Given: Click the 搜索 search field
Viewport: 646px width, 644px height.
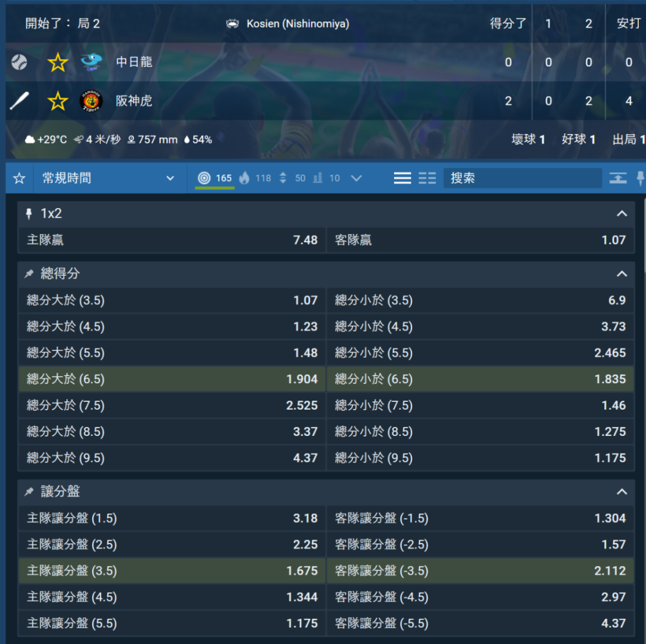Looking at the screenshot, I should pos(522,178).
